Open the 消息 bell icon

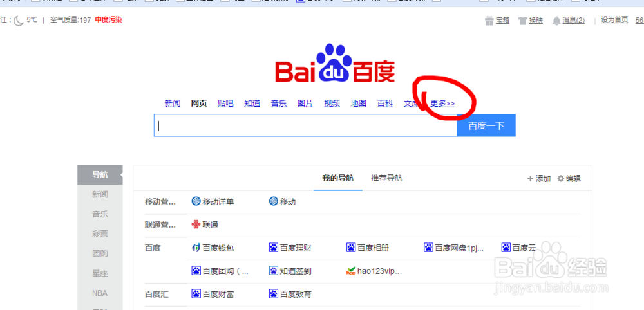point(556,21)
